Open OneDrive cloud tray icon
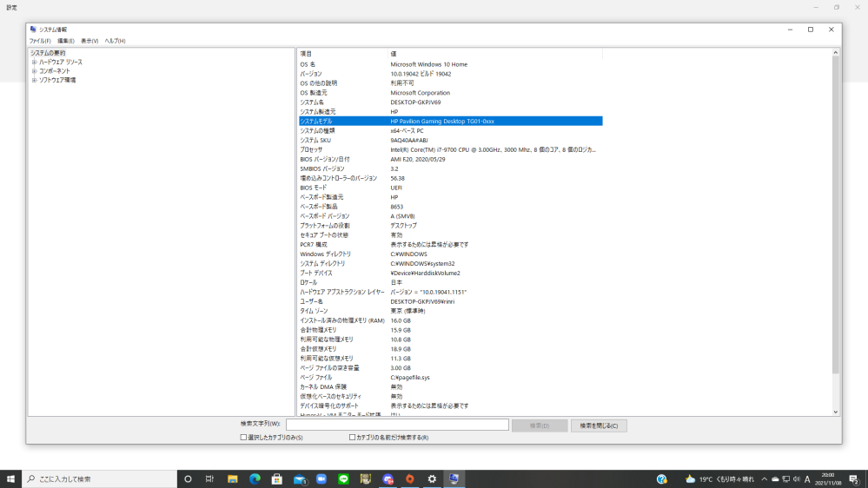Viewport: 868px width, 488px height. (x=775, y=479)
